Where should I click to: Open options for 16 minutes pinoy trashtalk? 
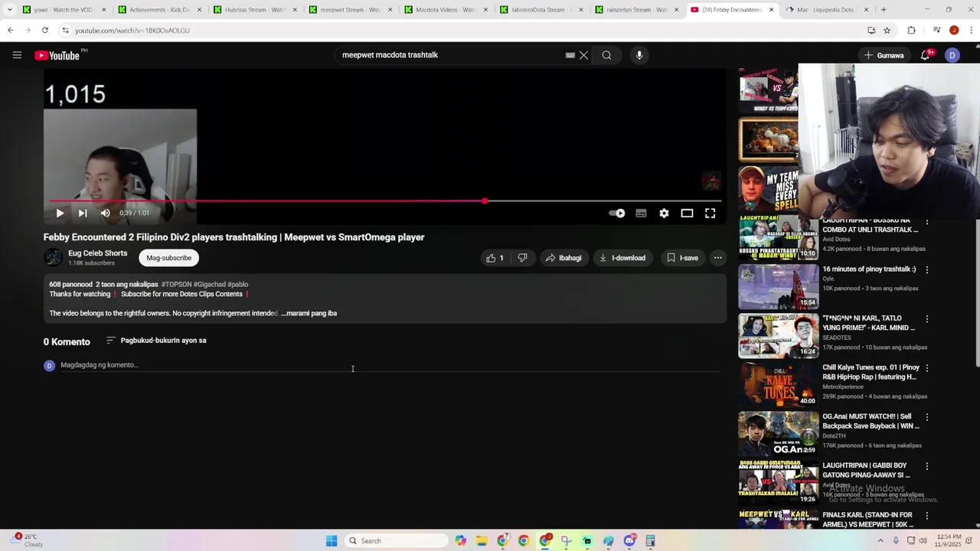(x=927, y=270)
